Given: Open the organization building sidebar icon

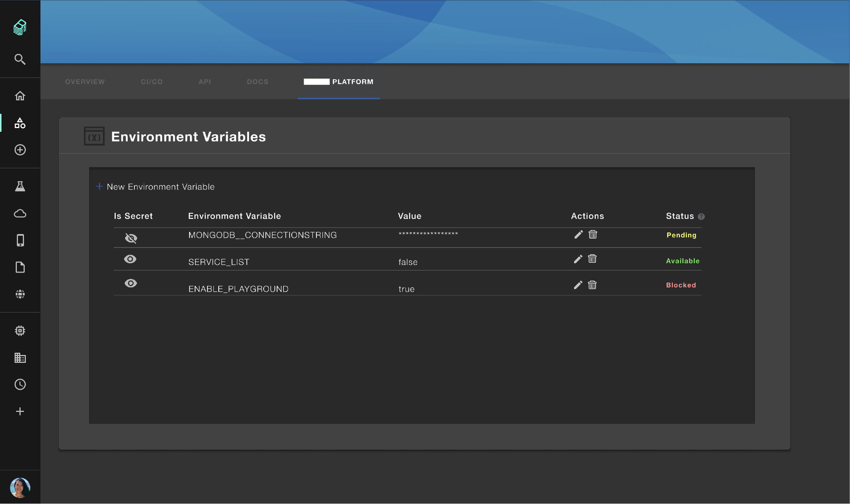Looking at the screenshot, I should (x=20, y=358).
